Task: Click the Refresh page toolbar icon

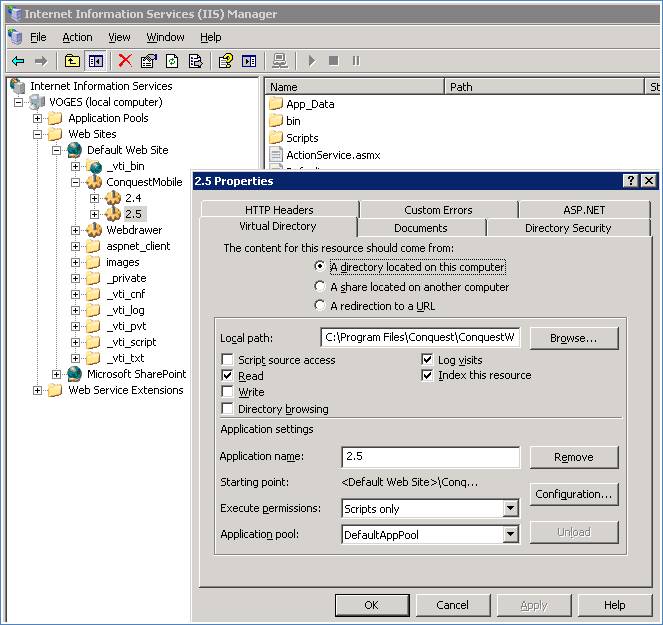Action: click(172, 61)
